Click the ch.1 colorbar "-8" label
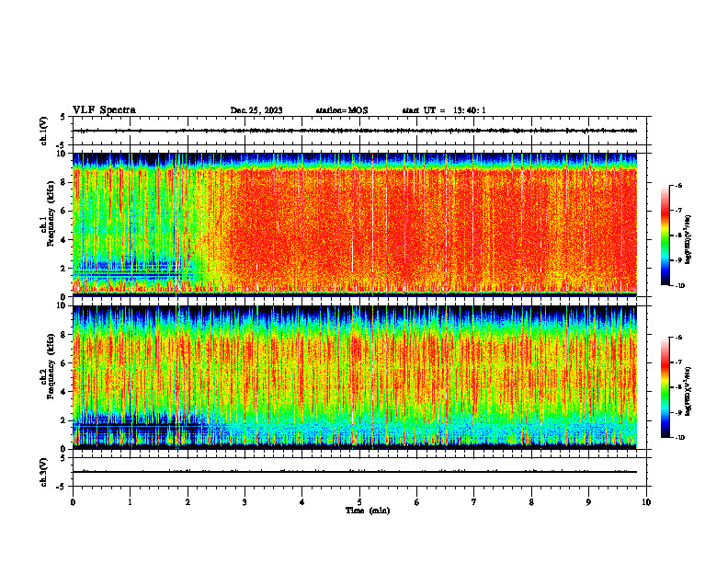Image resolution: width=728 pixels, height=563 pixels. click(678, 236)
